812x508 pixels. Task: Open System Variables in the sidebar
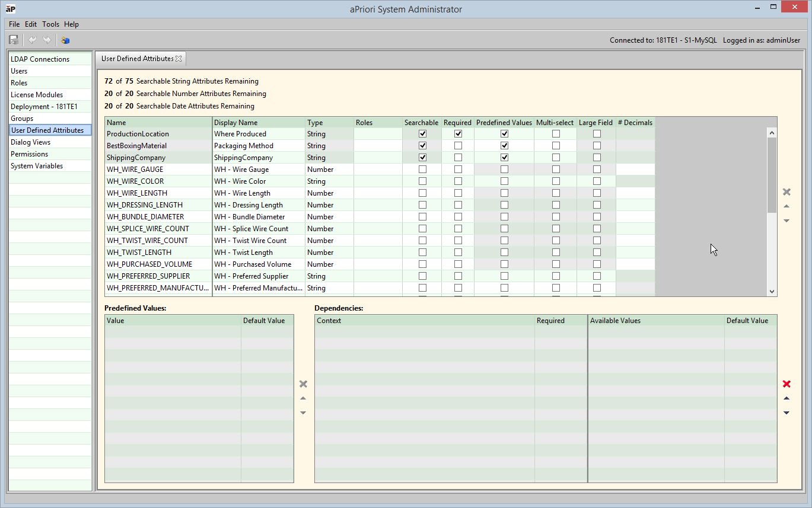50,166
